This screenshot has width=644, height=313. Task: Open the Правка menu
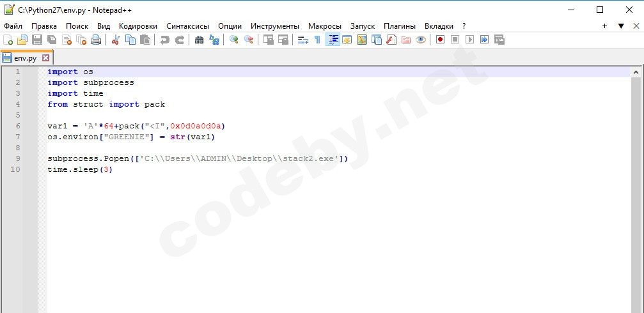44,26
